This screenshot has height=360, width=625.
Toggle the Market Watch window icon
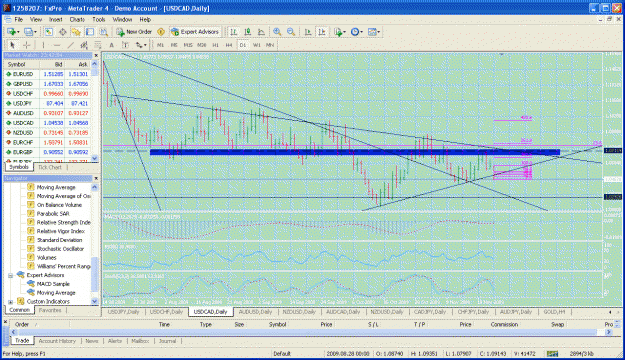pos(49,32)
